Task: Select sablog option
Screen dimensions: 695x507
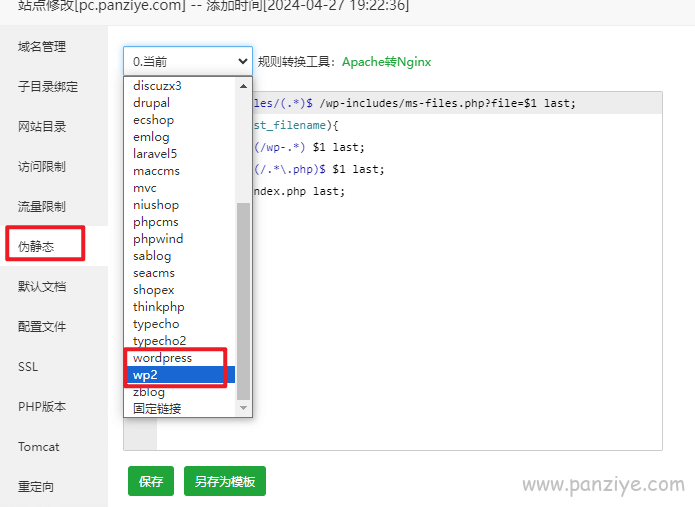Action: coord(180,256)
